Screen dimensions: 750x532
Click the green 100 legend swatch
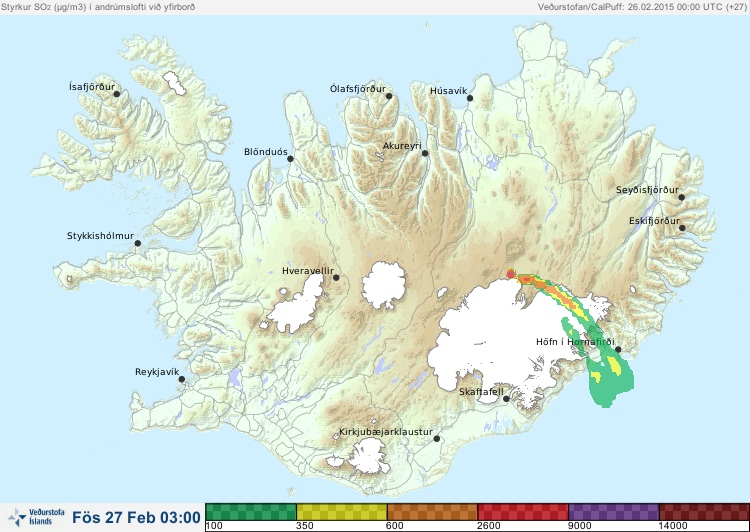click(x=251, y=512)
